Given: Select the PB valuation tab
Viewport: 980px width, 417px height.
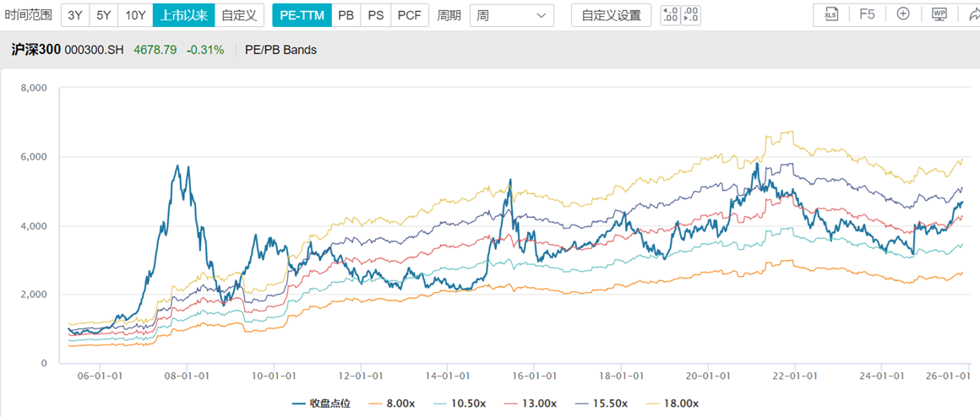Looking at the screenshot, I should pyautogui.click(x=346, y=15).
